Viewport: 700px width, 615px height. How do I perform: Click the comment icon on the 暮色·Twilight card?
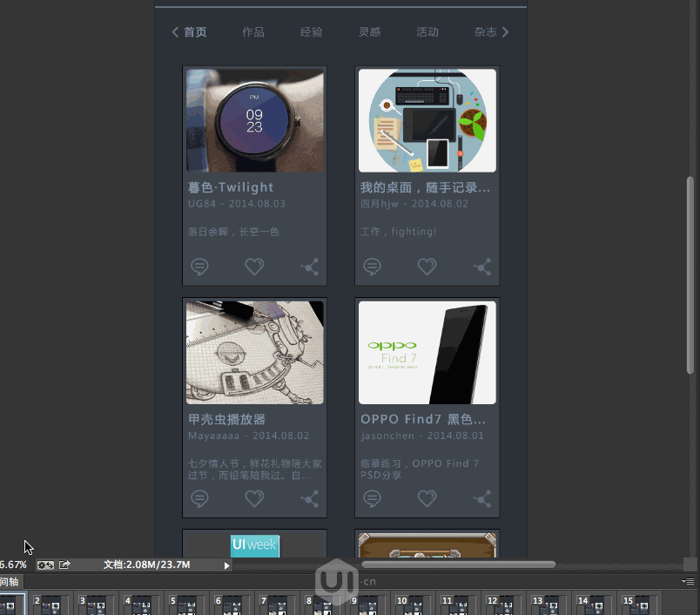point(199,267)
